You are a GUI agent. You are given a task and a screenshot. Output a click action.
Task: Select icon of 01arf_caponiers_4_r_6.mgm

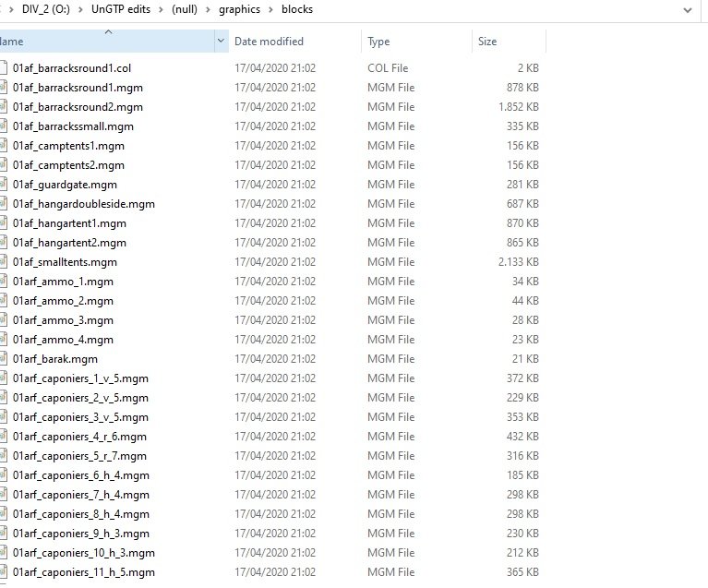[4, 437]
